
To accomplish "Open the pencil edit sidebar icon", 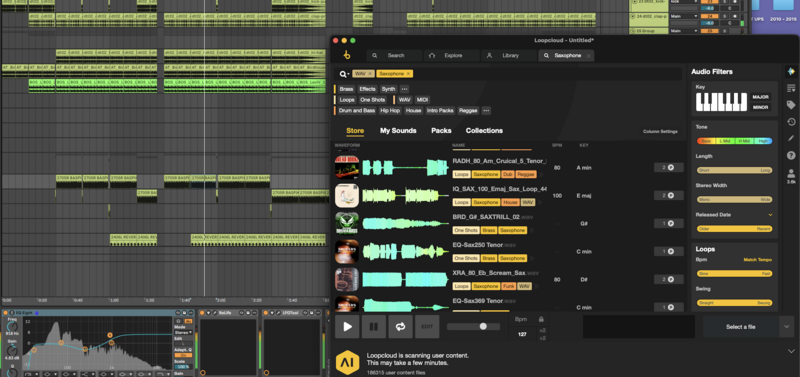I will point(791,138).
